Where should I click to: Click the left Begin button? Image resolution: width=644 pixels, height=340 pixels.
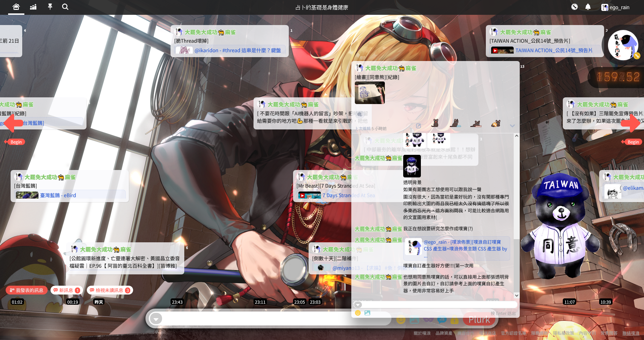tap(14, 142)
